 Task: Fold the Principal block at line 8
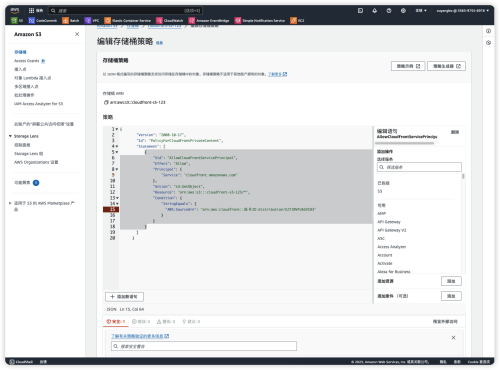117,169
